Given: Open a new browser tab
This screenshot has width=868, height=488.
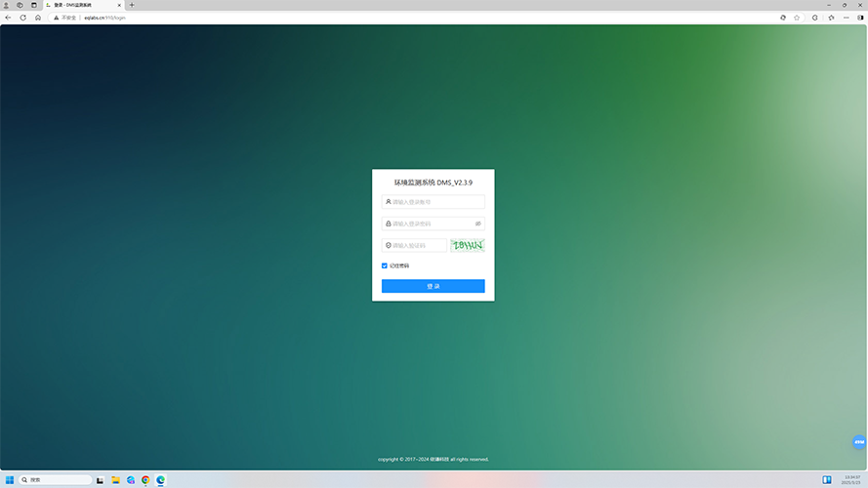Looking at the screenshot, I should click(132, 5).
